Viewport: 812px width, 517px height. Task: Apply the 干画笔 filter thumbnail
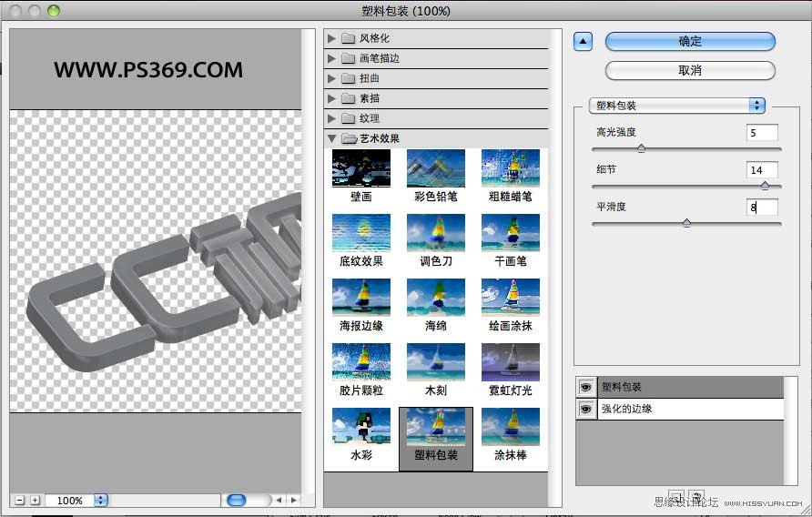[x=510, y=233]
